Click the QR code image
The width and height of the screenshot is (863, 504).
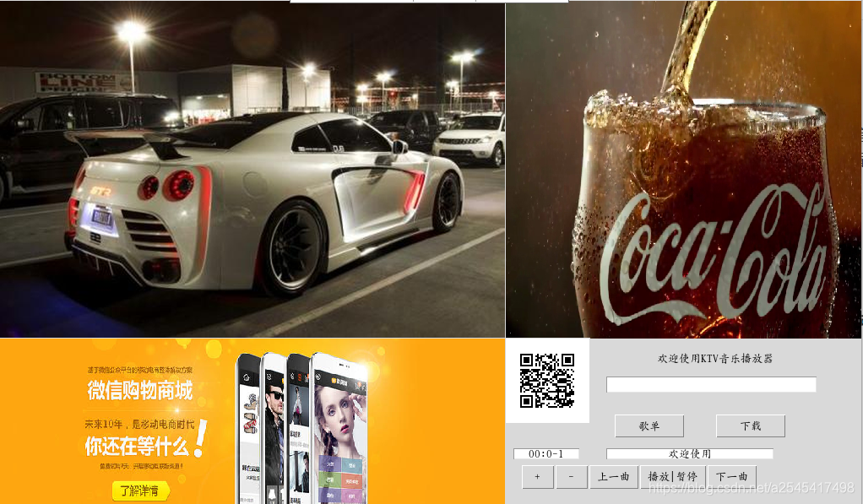click(x=547, y=381)
